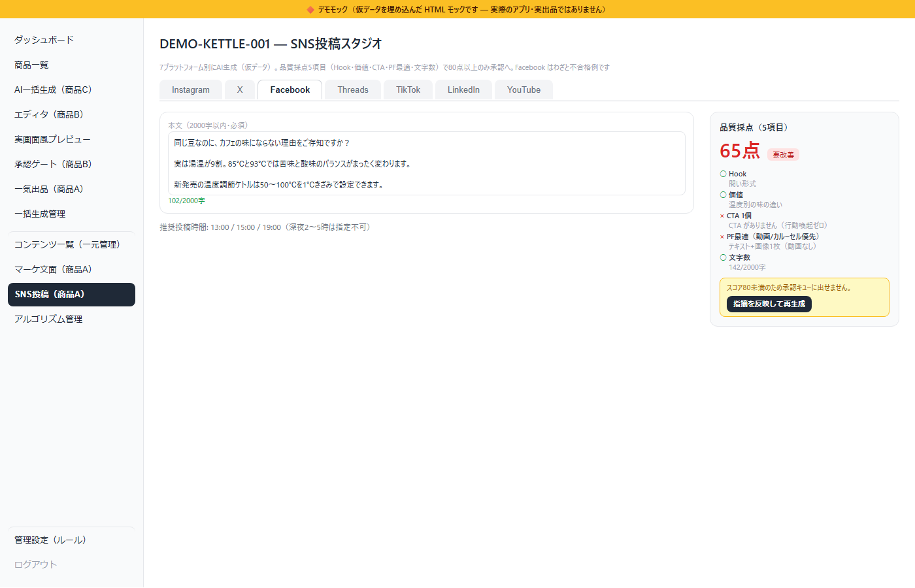Viewport: 915px width, 588px height.
Task: Click into the 本文 post text area
Action: pyautogui.click(x=426, y=163)
